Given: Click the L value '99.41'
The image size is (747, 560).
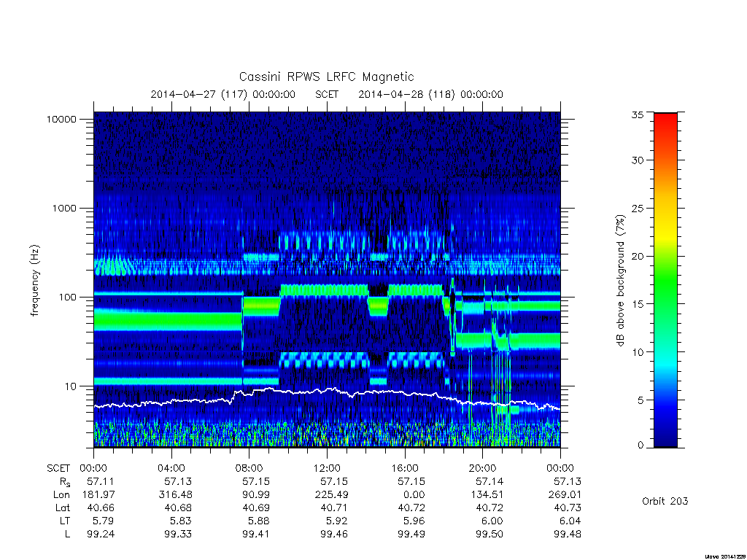Looking at the screenshot, I should tap(256, 534).
